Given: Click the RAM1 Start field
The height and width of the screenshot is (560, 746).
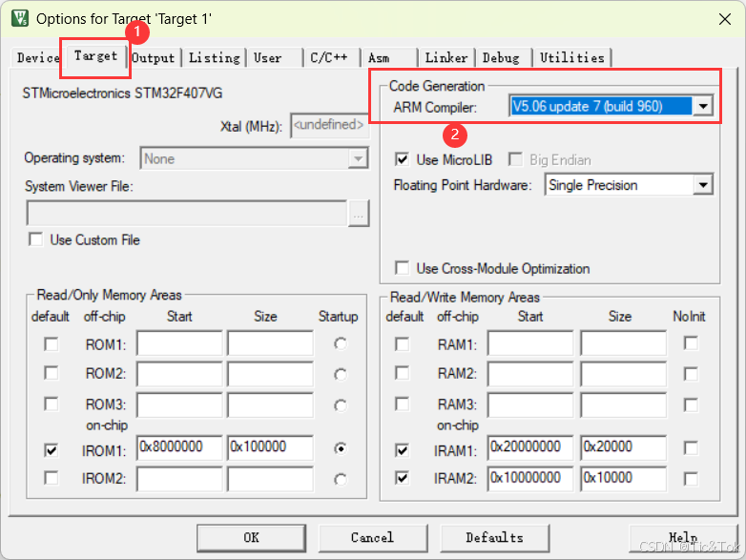Looking at the screenshot, I should [x=530, y=343].
